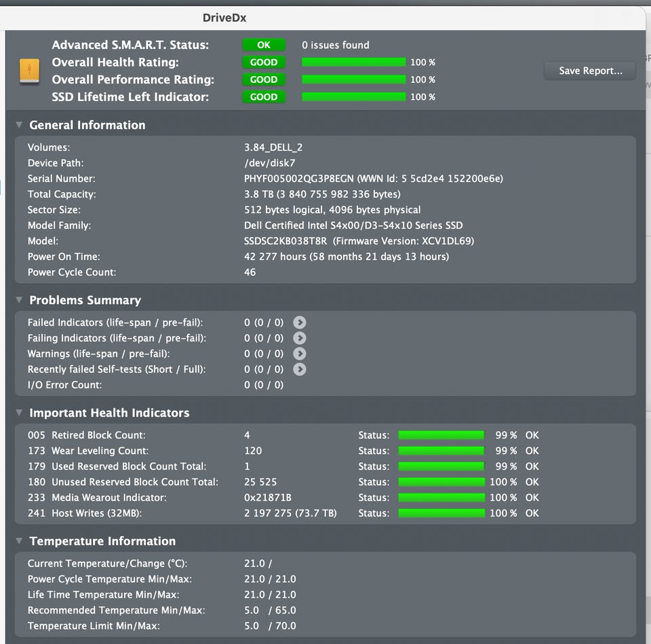The width and height of the screenshot is (651, 644).
Task: Click GOOD badge for Overall Health Rating
Action: tap(264, 62)
